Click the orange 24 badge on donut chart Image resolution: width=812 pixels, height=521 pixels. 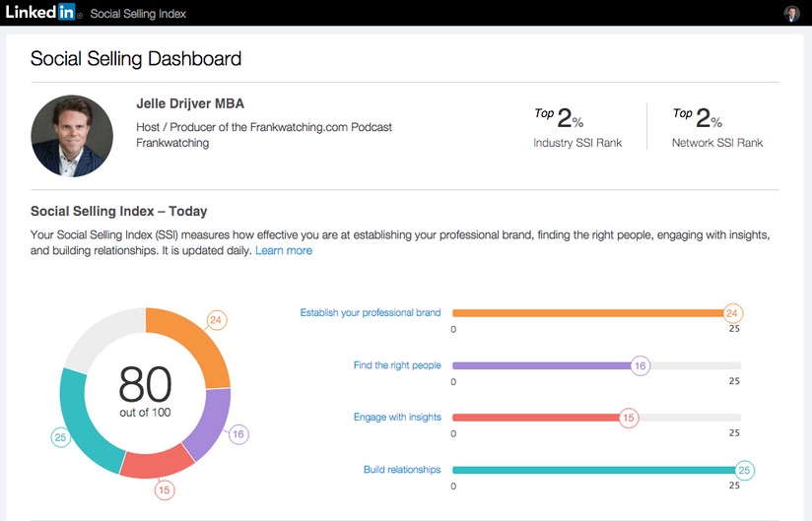click(x=218, y=320)
